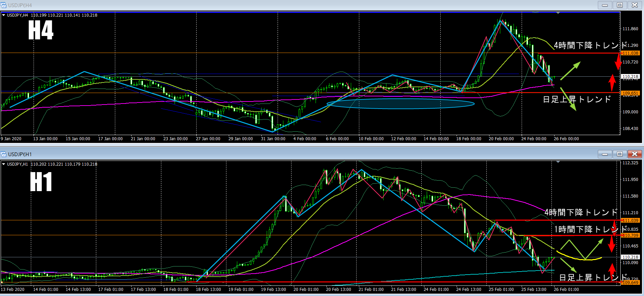Select the 日足上昇トレンド label in H4 chart
Screen dimensions: 644x296
(577, 99)
